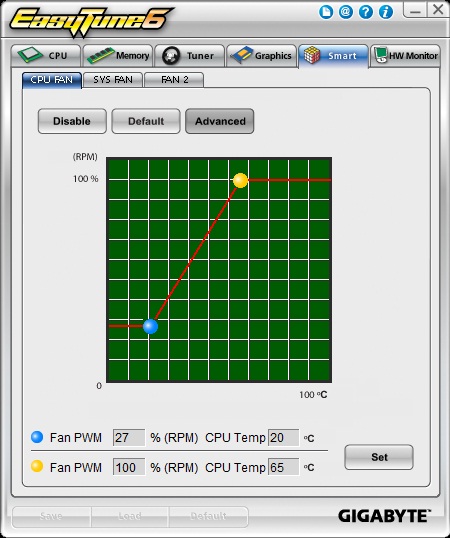Go to the HW Monitor tab
The image size is (450, 538).
pos(405,56)
